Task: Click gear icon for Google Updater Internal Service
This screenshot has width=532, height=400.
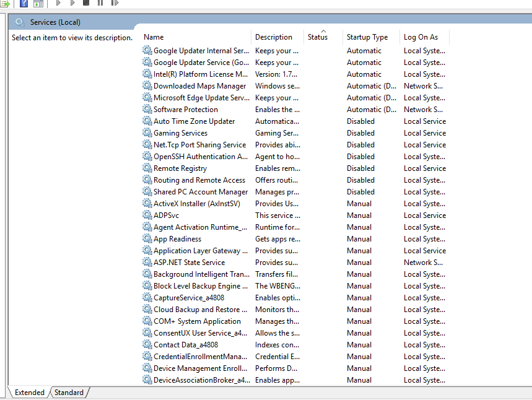Action: tap(147, 51)
